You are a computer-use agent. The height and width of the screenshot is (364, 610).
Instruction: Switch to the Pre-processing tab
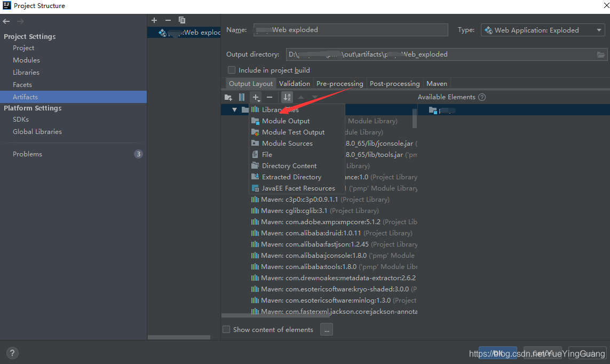339,84
